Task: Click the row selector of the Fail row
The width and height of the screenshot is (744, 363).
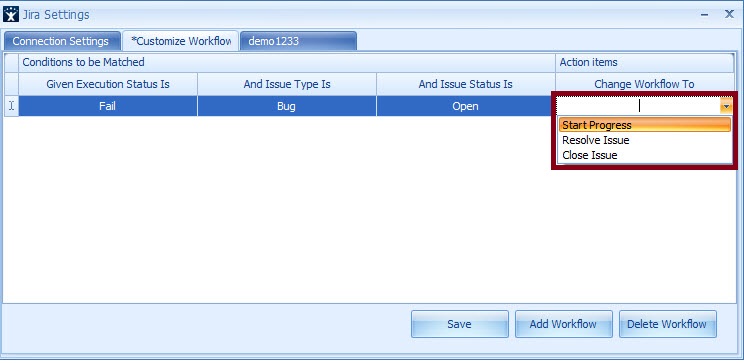Action: click(11, 106)
